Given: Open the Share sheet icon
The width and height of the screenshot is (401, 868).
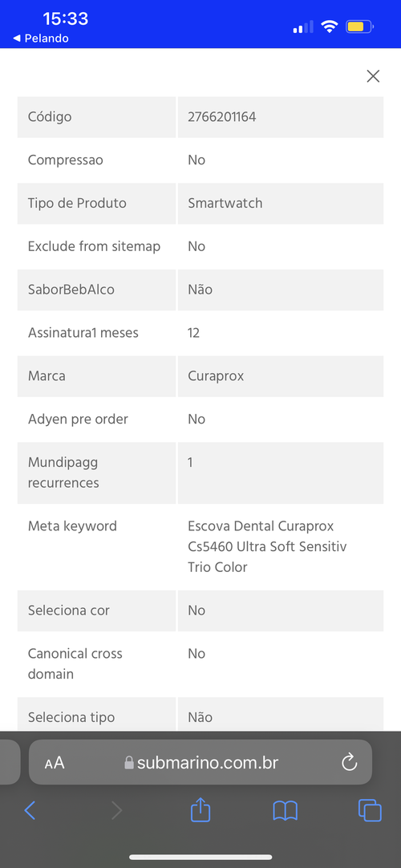Looking at the screenshot, I should 200,810.
